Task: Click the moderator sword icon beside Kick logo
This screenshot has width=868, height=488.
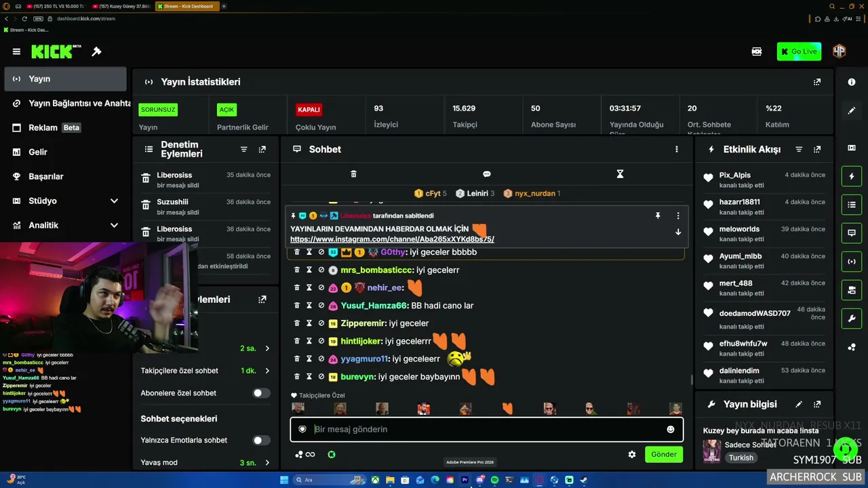Action: [x=96, y=52]
